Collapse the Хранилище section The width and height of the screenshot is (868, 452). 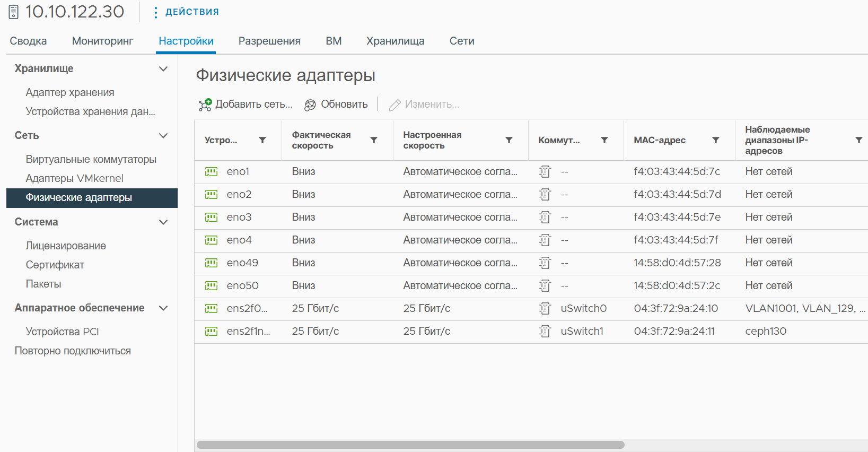(163, 69)
